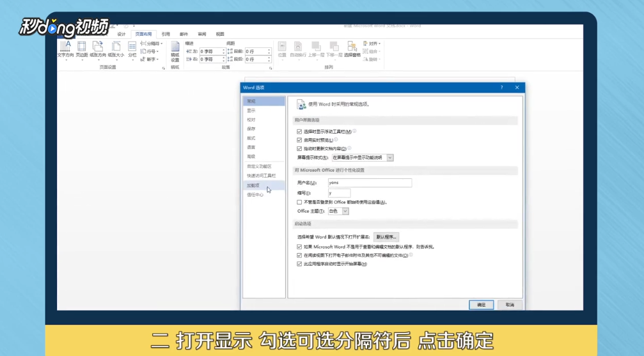Select Proofing (校对) category in Word Options

click(x=263, y=120)
